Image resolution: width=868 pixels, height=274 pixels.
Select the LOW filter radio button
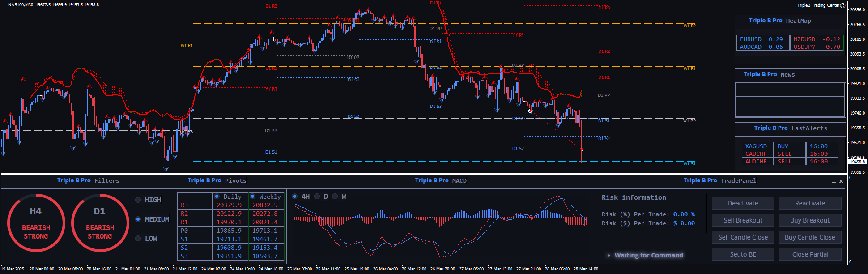[138, 239]
